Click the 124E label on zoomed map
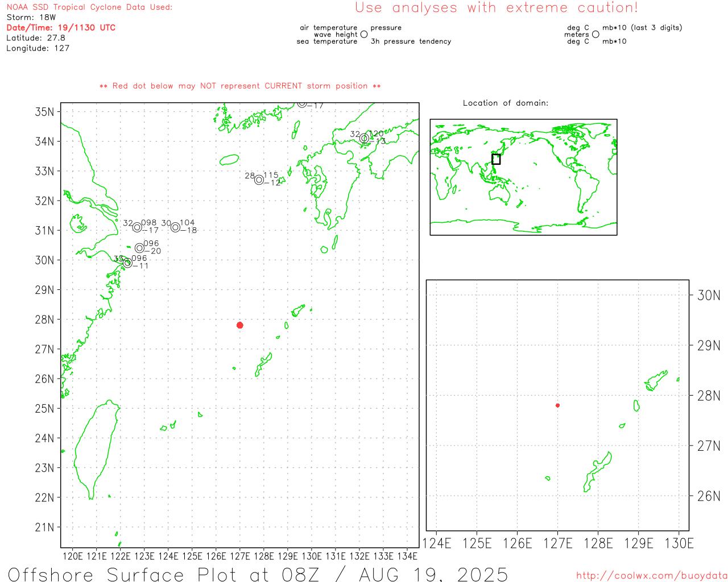The image size is (728, 582). coord(437,543)
